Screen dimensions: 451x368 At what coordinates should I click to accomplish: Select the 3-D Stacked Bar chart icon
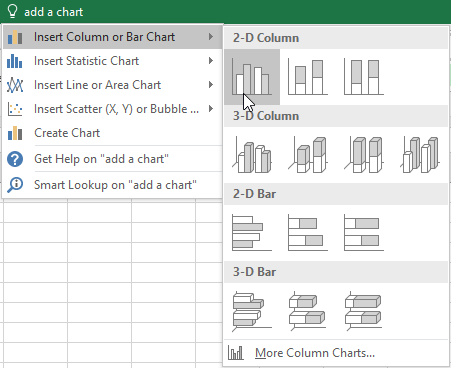pyautogui.click(x=308, y=311)
